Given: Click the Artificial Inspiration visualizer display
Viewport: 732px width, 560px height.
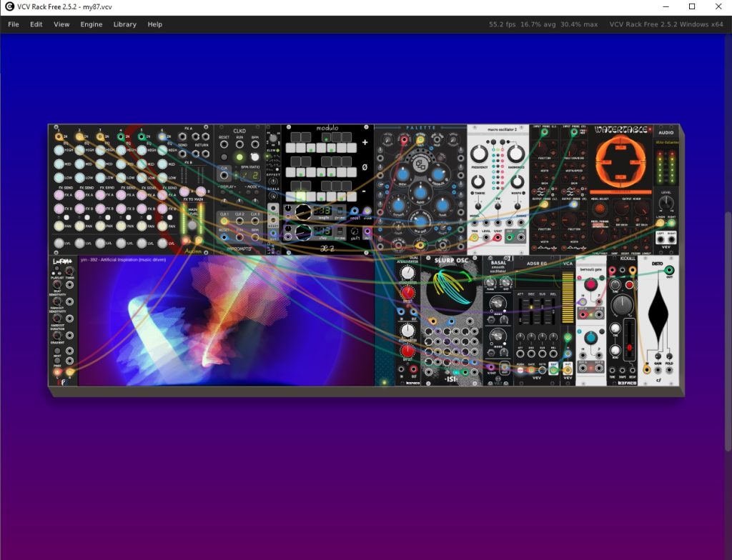Looking at the screenshot, I should 226,321.
